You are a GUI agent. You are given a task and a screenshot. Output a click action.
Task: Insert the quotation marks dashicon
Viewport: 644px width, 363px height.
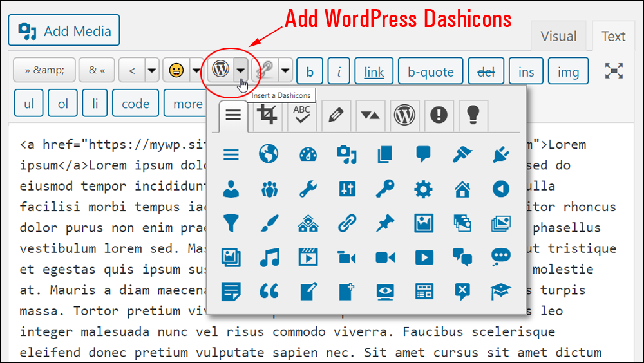(269, 291)
